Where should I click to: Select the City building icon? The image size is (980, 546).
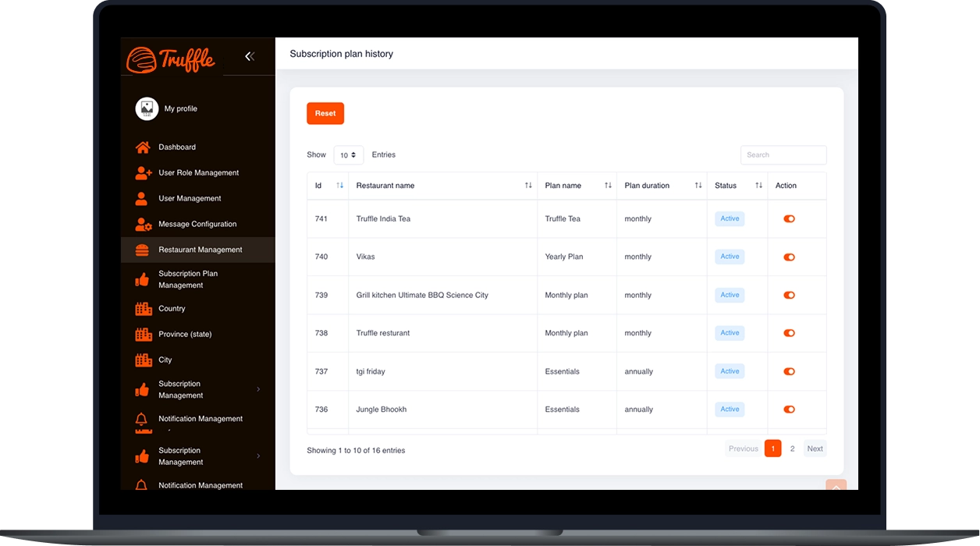pos(144,360)
